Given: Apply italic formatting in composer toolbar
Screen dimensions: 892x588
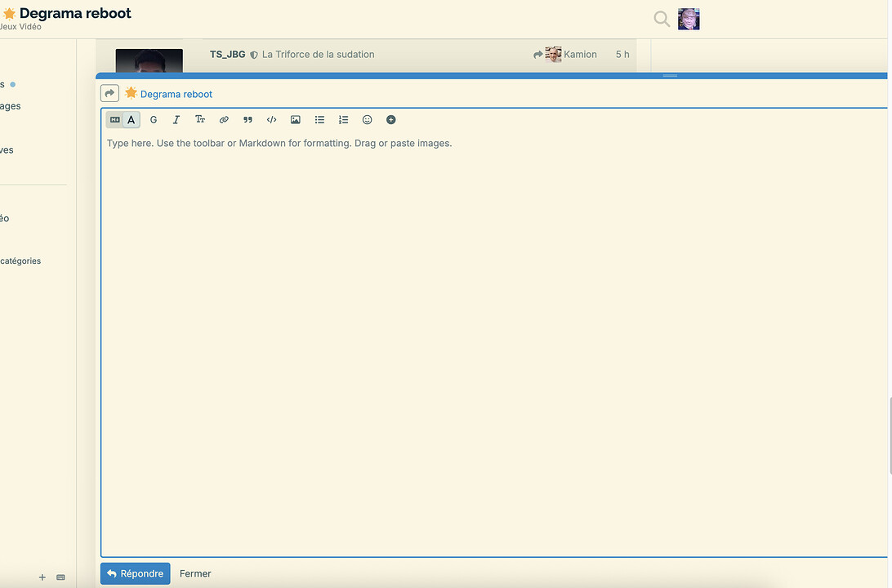Looking at the screenshot, I should point(176,120).
